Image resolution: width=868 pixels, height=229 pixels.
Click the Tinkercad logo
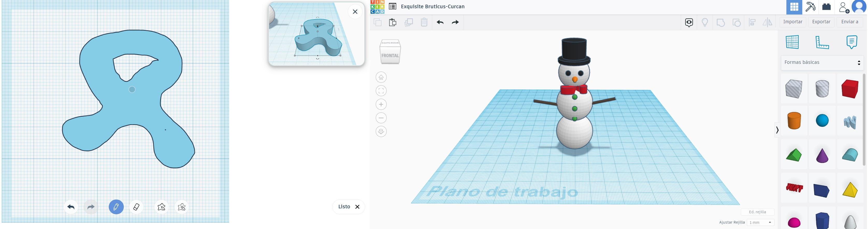(377, 7)
